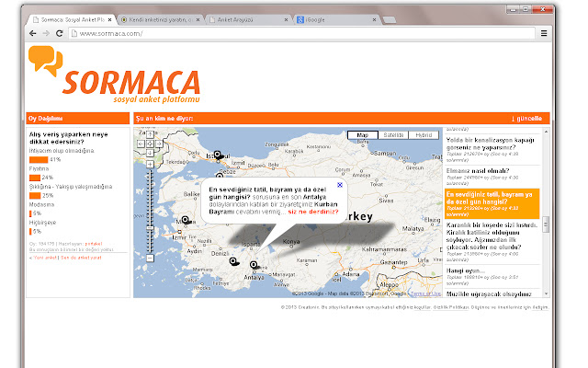Recenter map with the center pan button
This screenshot has width=588, height=368.
coord(150,144)
